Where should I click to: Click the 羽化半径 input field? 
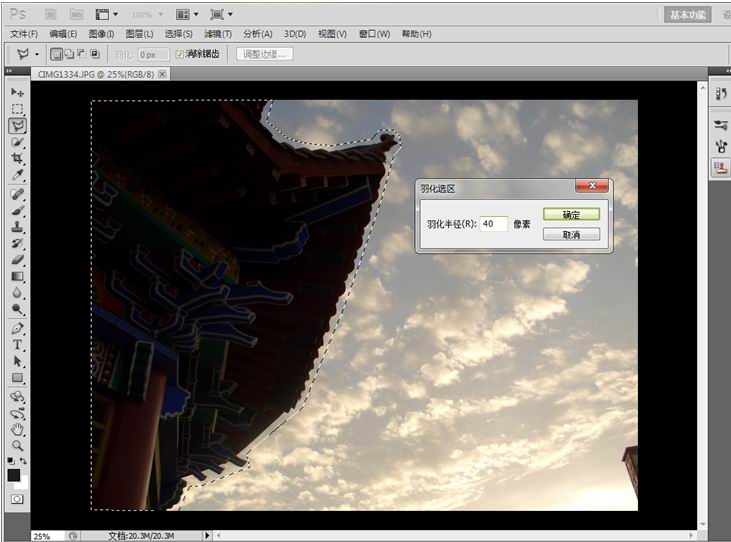tap(493, 224)
